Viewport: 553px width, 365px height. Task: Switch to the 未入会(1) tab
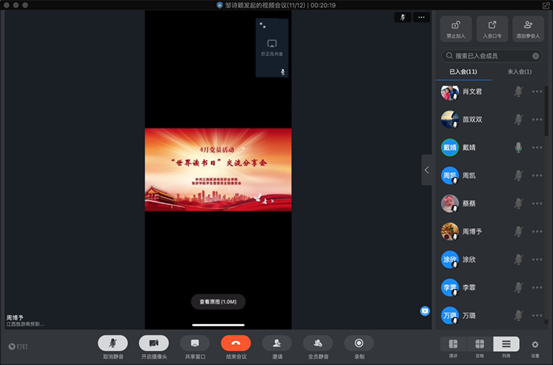pos(519,72)
